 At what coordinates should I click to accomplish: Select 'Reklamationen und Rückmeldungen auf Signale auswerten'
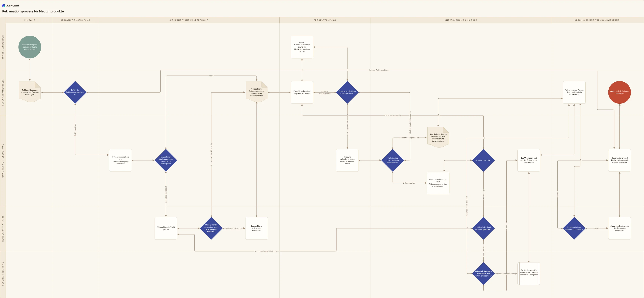pyautogui.click(x=620, y=160)
